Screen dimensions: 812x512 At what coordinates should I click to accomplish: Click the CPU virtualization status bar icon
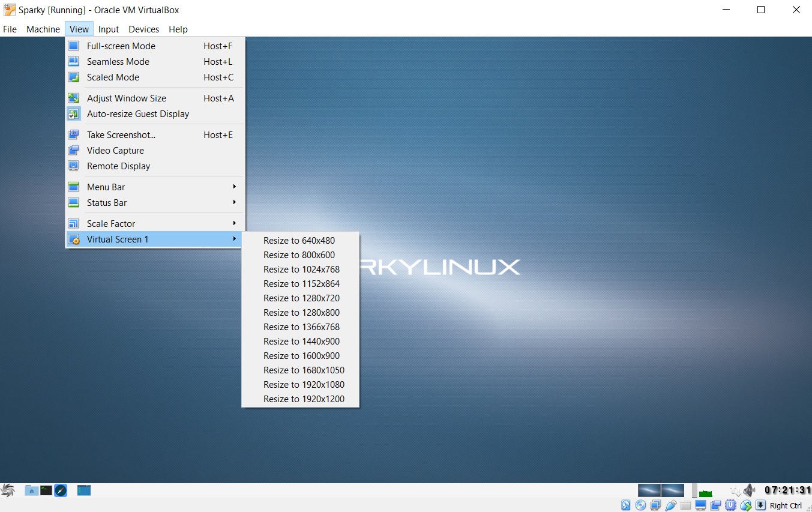730,505
